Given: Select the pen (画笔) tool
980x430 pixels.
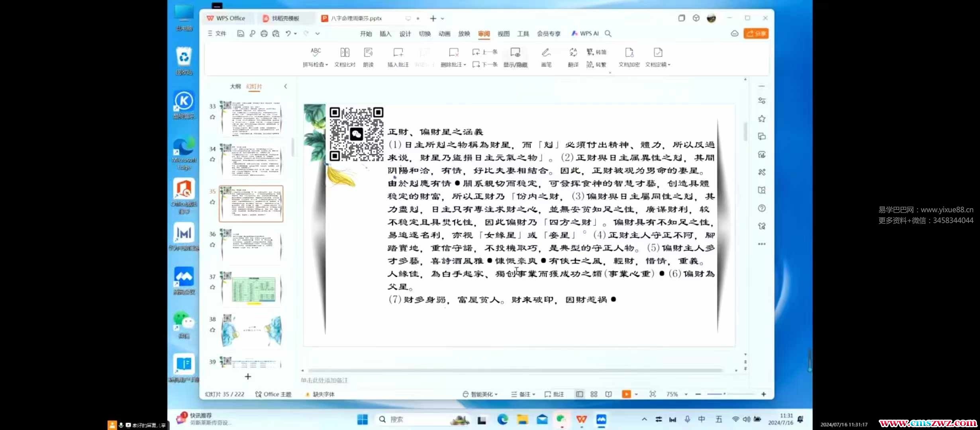Looking at the screenshot, I should click(x=546, y=52).
